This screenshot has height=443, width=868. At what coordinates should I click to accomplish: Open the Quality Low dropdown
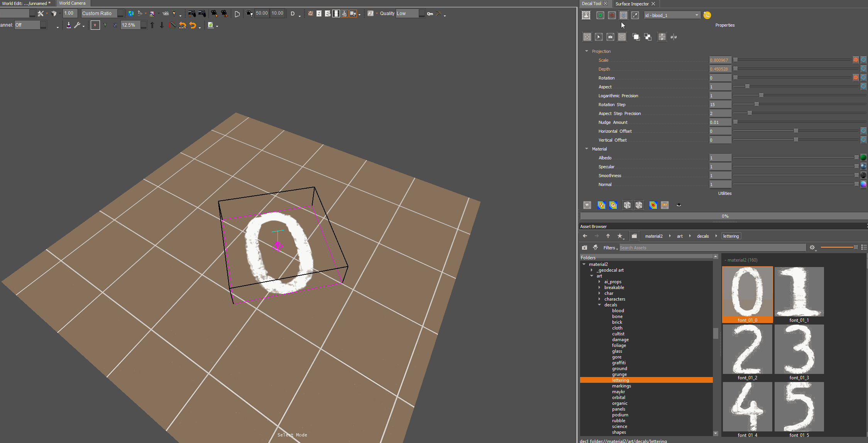pos(410,13)
